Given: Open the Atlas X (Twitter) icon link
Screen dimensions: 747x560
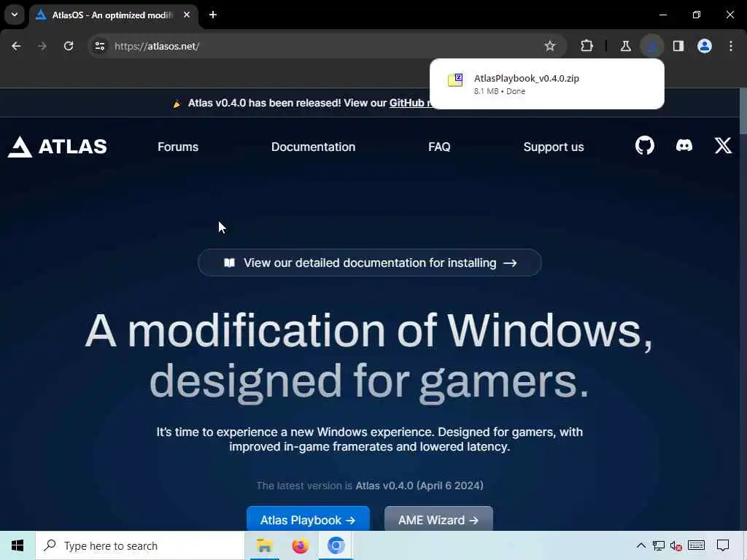Looking at the screenshot, I should 723,146.
